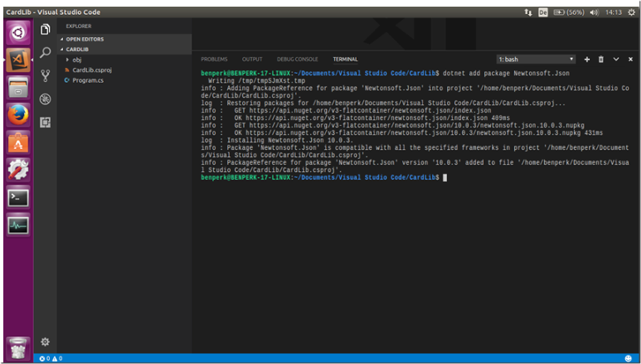The width and height of the screenshot is (641, 364).
Task: Open the Source Control view
Action: (45, 75)
